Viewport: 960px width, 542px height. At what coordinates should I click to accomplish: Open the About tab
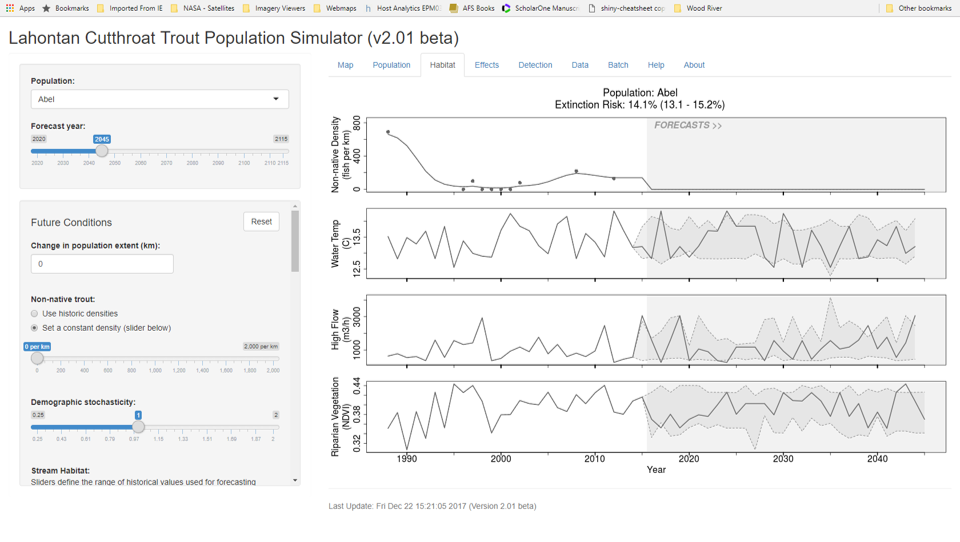pos(694,65)
